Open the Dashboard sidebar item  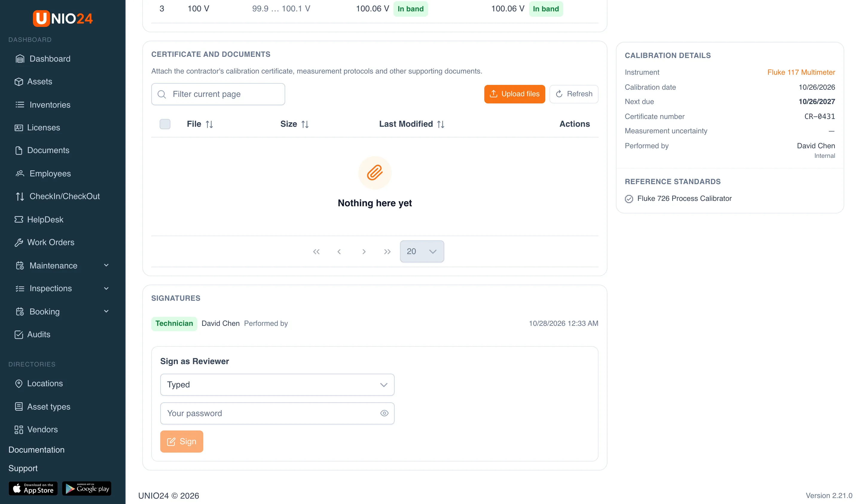(43, 59)
